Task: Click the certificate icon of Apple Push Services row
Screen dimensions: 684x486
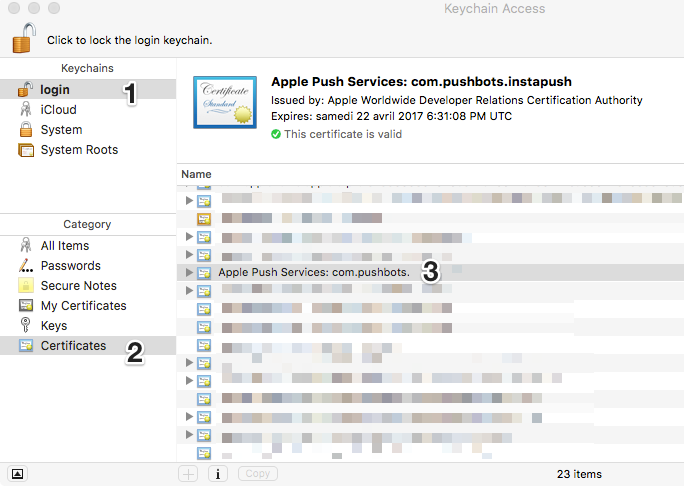Action: tap(204, 273)
